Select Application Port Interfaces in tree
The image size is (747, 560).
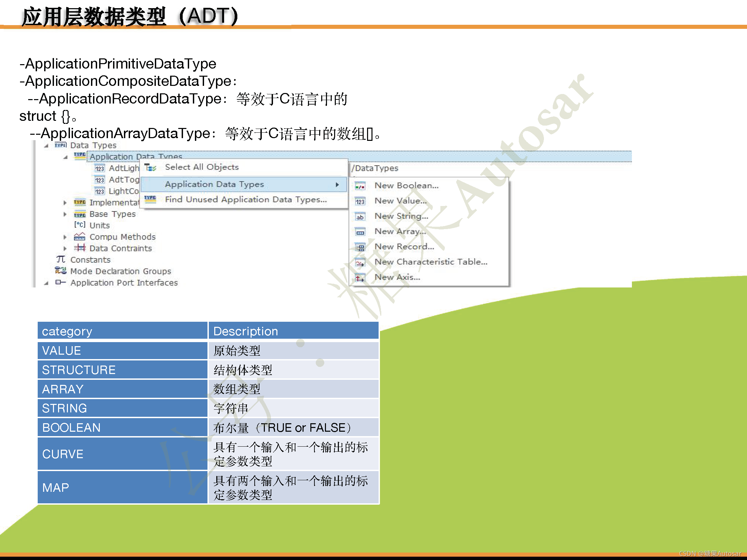(x=124, y=283)
